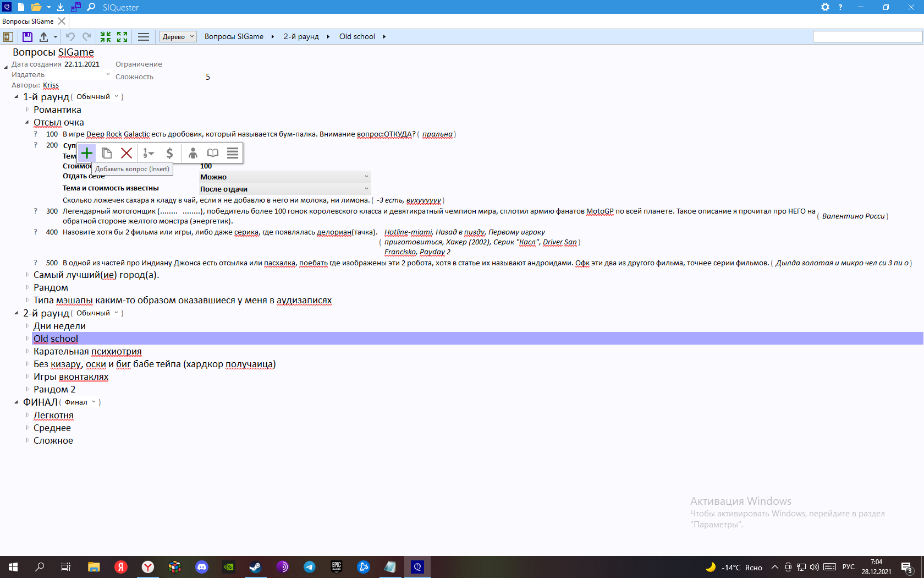The height and width of the screenshot is (578, 924).
Task: Click the package title Вопросы SIGame
Action: click(53, 52)
